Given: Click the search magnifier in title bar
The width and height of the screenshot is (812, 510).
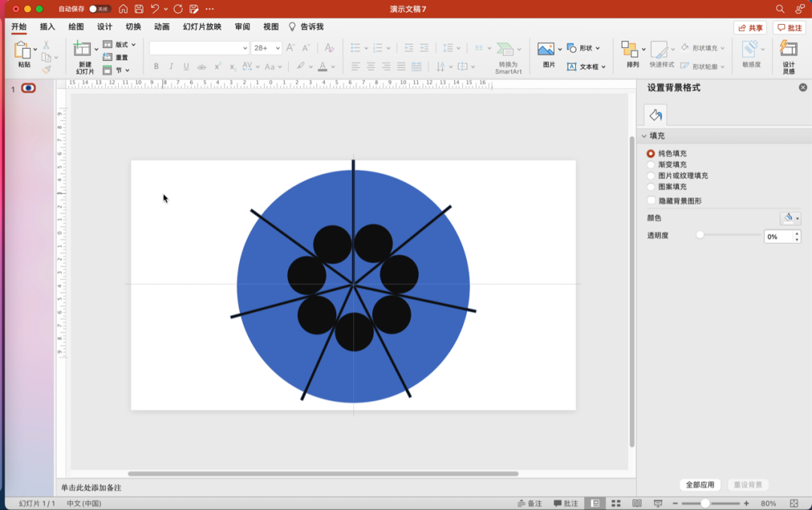Looking at the screenshot, I should [780, 9].
